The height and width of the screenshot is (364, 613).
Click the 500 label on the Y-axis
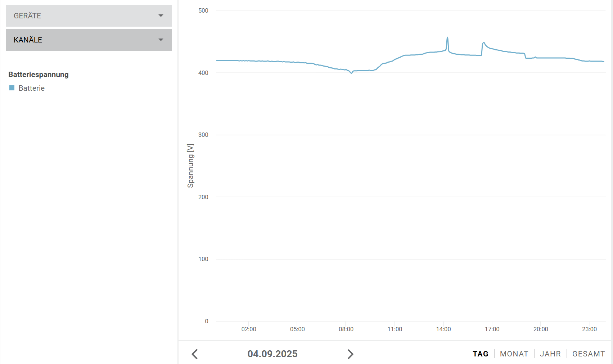coord(203,11)
